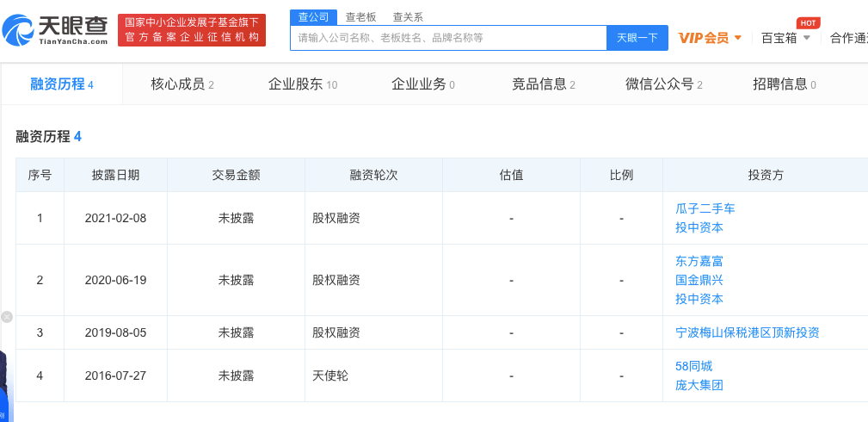Close the floating side widget
Screen dimensions: 868x422
[x=7, y=317]
